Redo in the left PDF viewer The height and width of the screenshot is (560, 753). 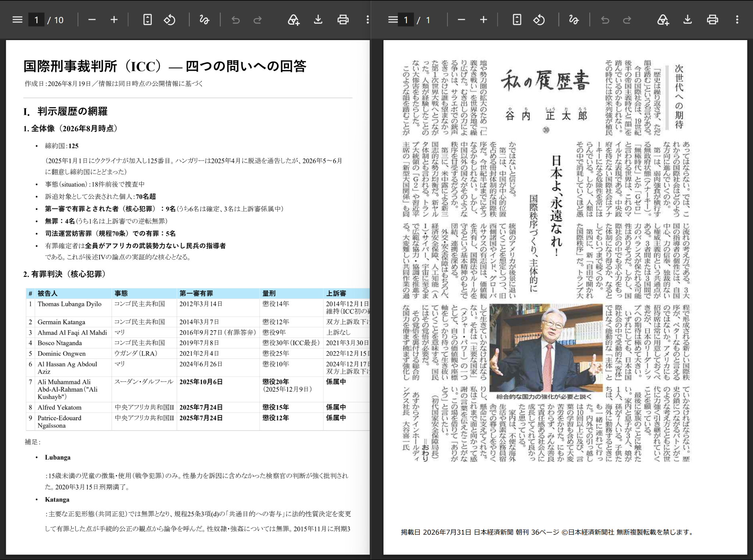point(258,19)
